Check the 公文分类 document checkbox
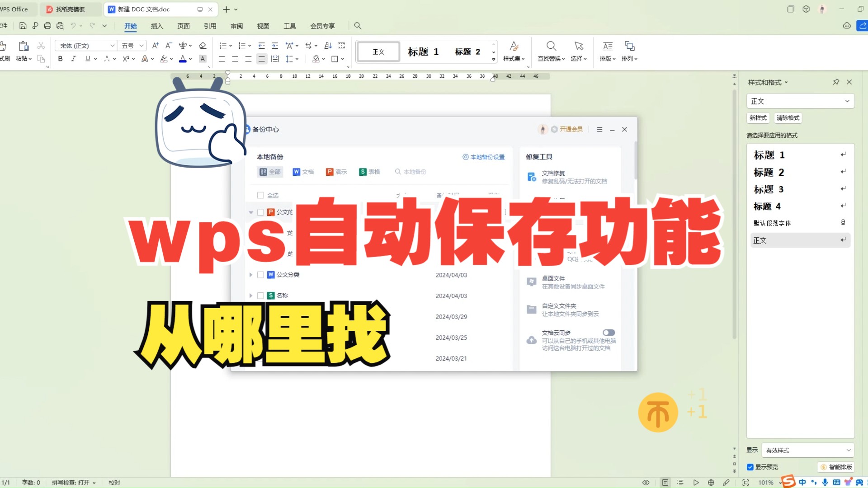Viewport: 868px width, 488px height. pyautogui.click(x=260, y=275)
